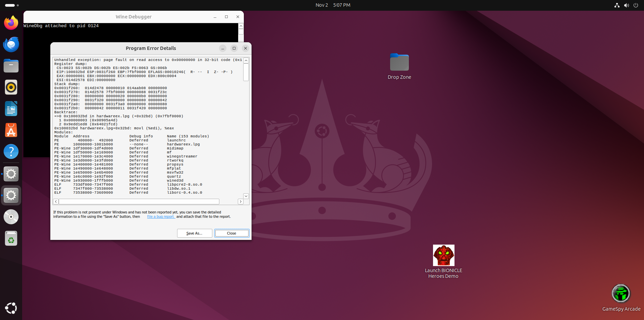Close Program Error Details via title bar X
The width and height of the screenshot is (644, 320).
[x=246, y=48]
